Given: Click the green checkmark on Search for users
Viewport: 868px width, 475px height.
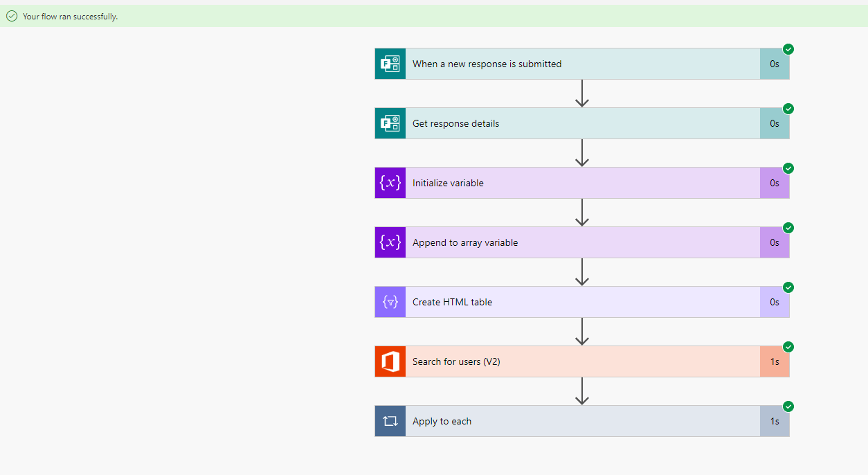Looking at the screenshot, I should point(788,347).
